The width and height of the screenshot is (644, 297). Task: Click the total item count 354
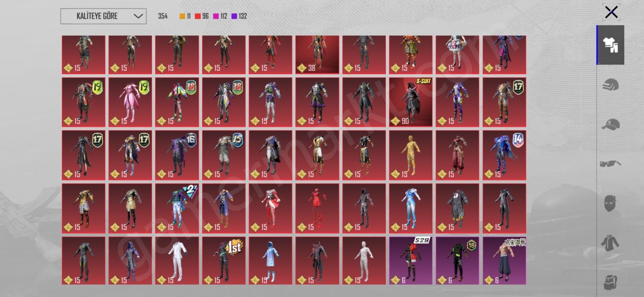tap(163, 16)
